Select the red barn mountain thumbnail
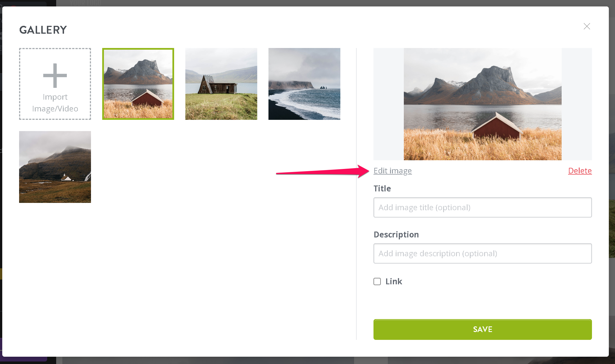This screenshot has height=364, width=615. click(138, 84)
